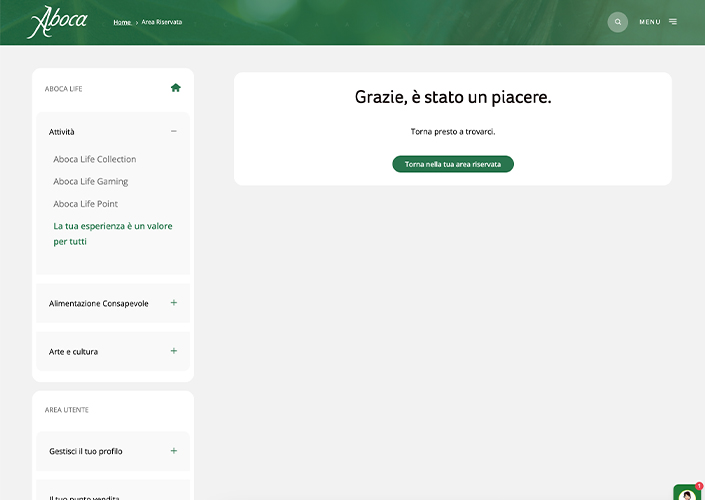Image resolution: width=705 pixels, height=500 pixels.
Task: Open the MENU hamburger icon
Action: tap(673, 22)
